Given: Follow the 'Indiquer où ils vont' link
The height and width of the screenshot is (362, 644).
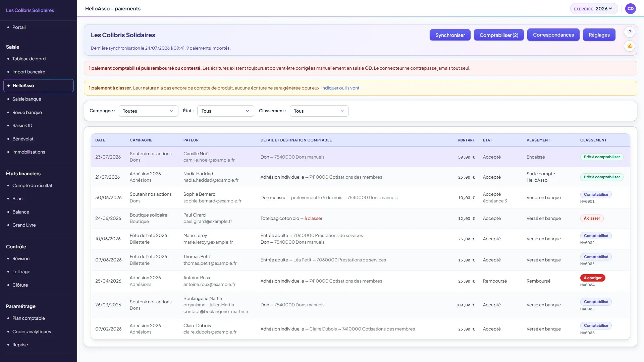Looking at the screenshot, I should point(340,88).
